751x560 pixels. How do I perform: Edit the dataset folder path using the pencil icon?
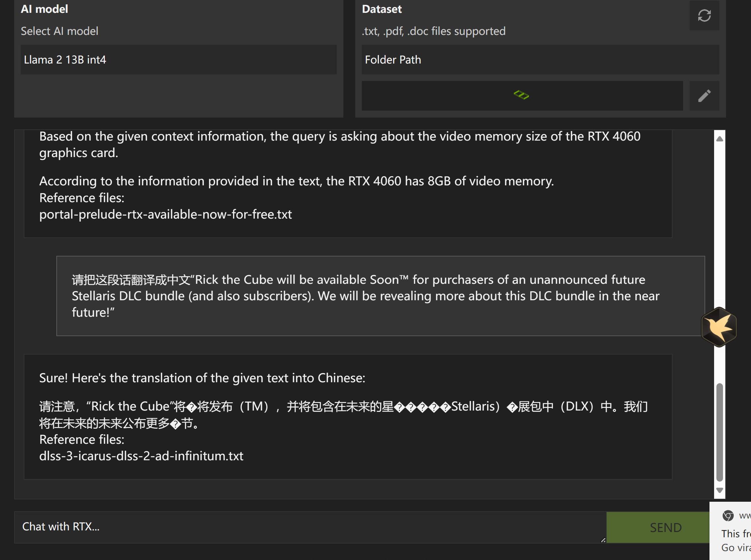705,96
